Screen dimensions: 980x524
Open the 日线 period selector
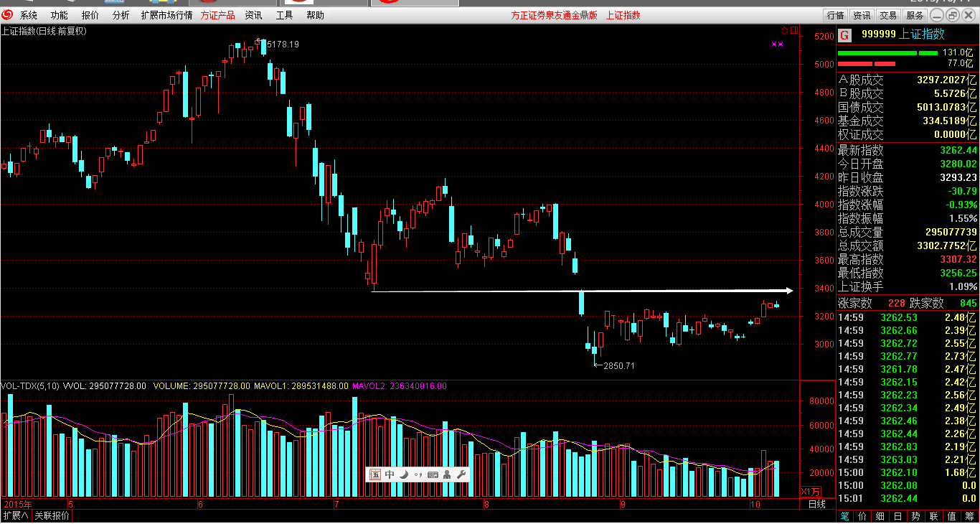pos(816,504)
